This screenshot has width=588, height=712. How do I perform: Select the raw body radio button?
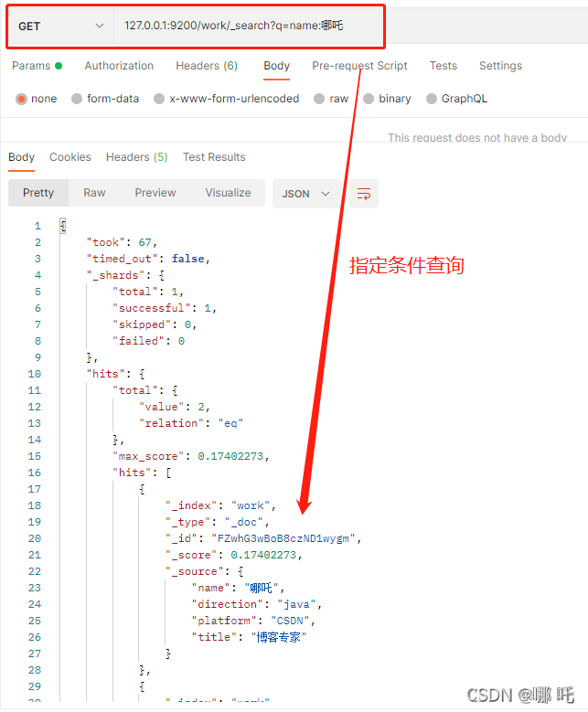click(319, 99)
